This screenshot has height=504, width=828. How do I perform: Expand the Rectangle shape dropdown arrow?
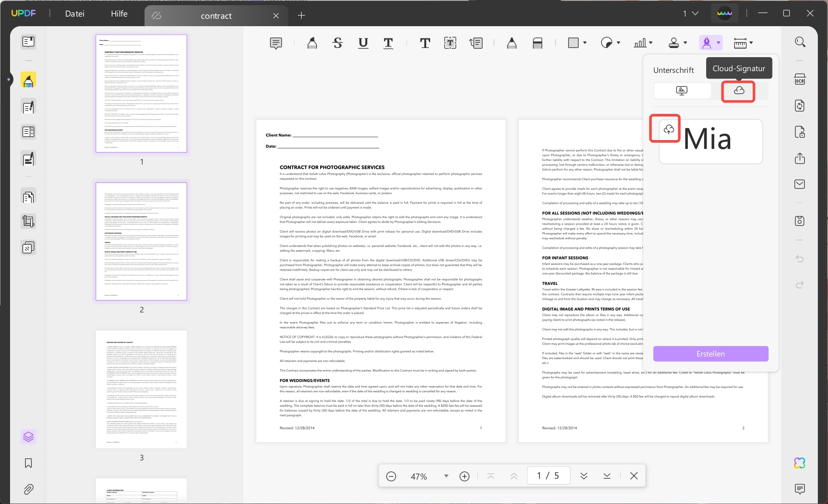[585, 43]
